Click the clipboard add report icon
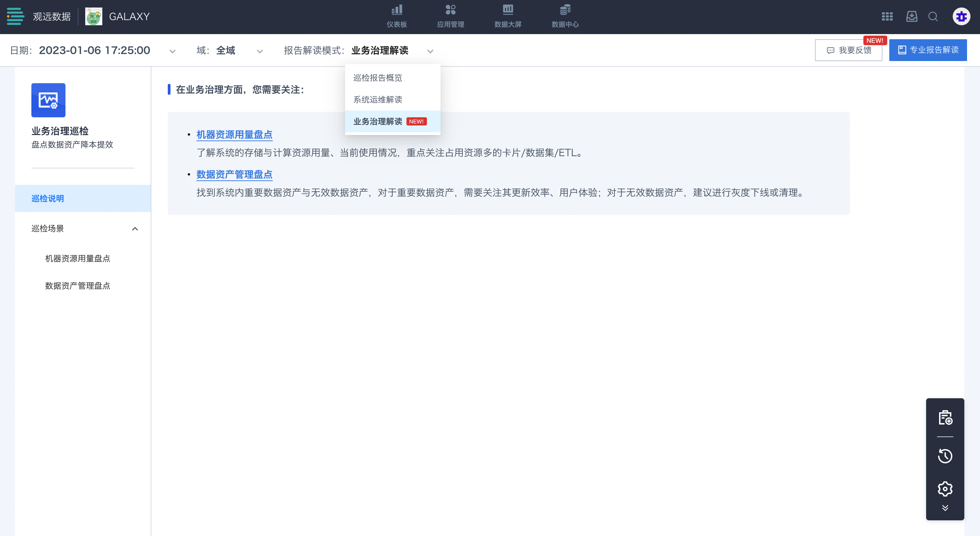 click(x=945, y=418)
